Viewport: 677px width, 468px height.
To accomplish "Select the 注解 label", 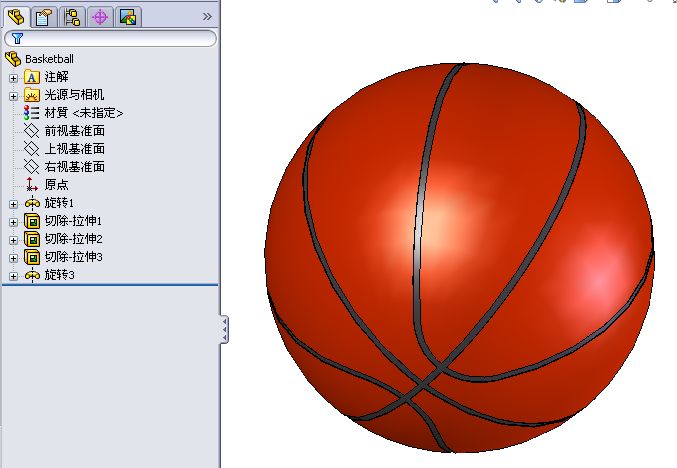I will click(57, 77).
